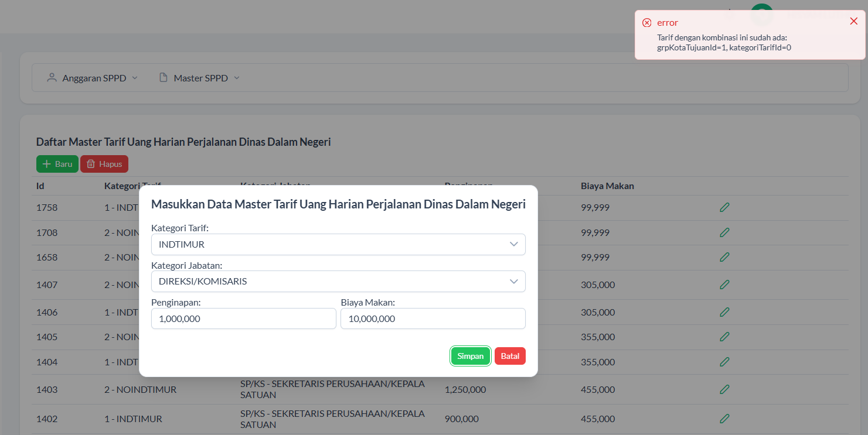Open the Anggaran SPPD menu
This screenshot has height=435, width=868.
tap(93, 78)
